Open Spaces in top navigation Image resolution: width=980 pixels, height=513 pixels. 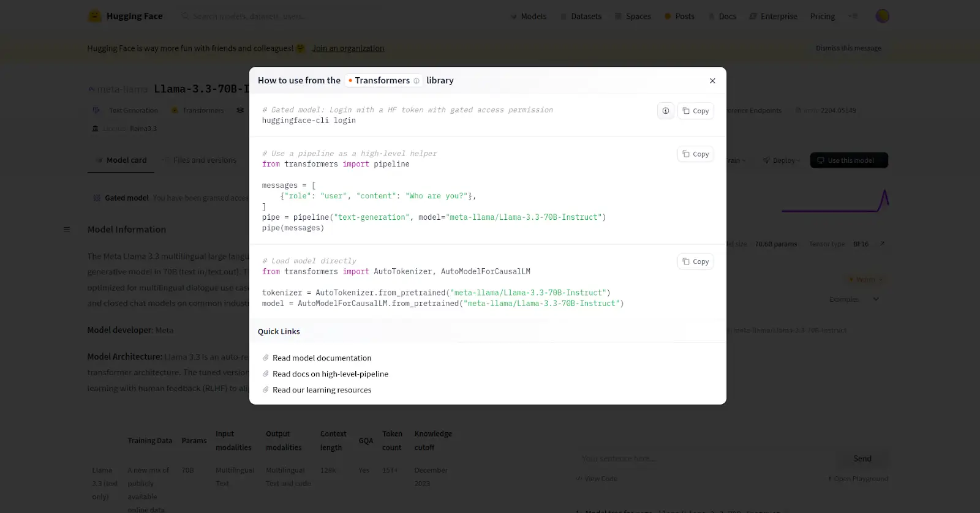[633, 17]
